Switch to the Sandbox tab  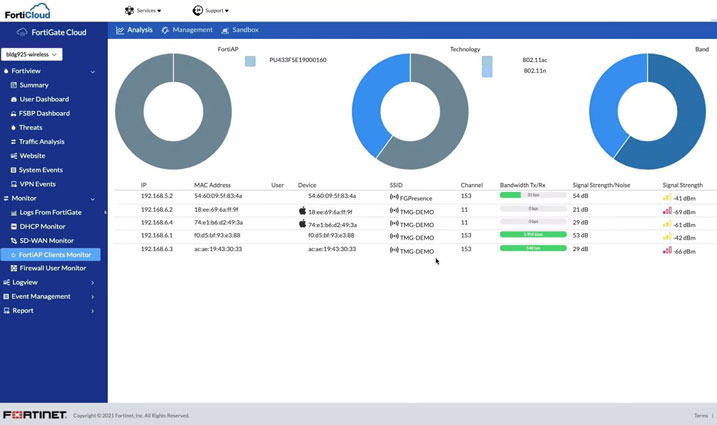(x=240, y=30)
